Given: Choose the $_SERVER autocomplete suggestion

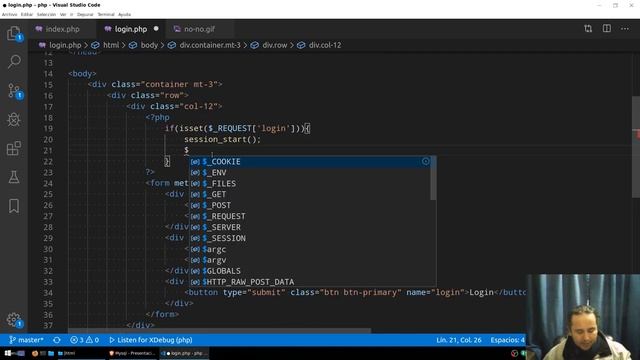Looking at the screenshot, I should click(309, 227).
